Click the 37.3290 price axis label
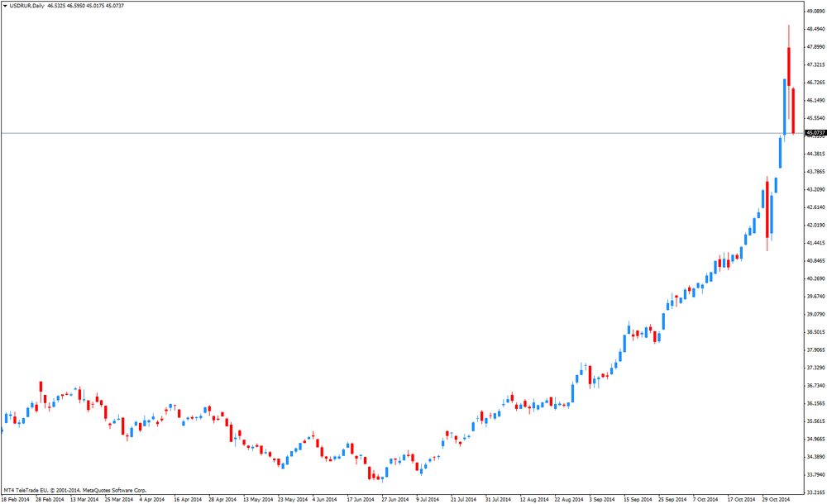Screen dimensions: 827x504 815,368
